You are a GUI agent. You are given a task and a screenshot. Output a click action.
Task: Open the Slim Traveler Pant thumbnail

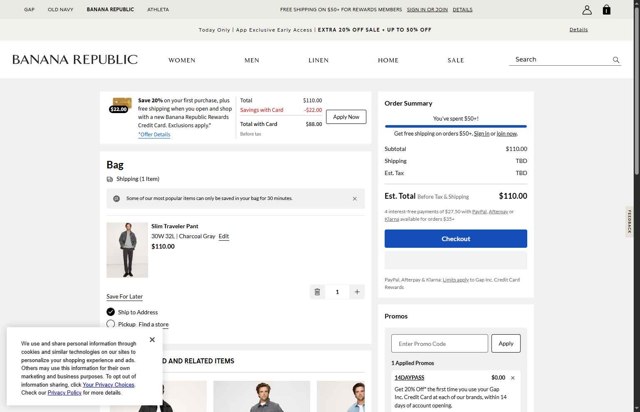127,250
